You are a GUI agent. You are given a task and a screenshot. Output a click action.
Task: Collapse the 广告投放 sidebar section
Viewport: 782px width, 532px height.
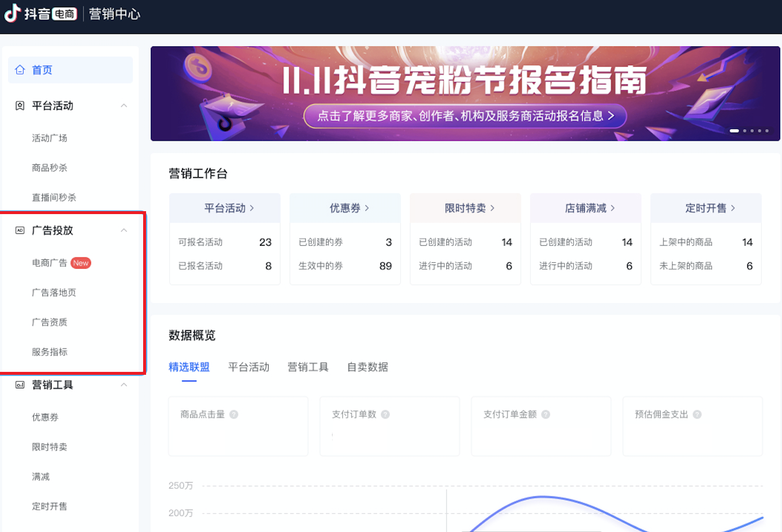pyautogui.click(x=124, y=231)
